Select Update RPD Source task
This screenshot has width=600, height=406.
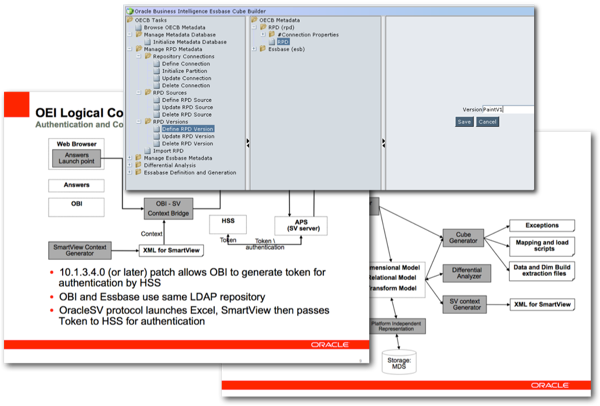click(x=188, y=107)
